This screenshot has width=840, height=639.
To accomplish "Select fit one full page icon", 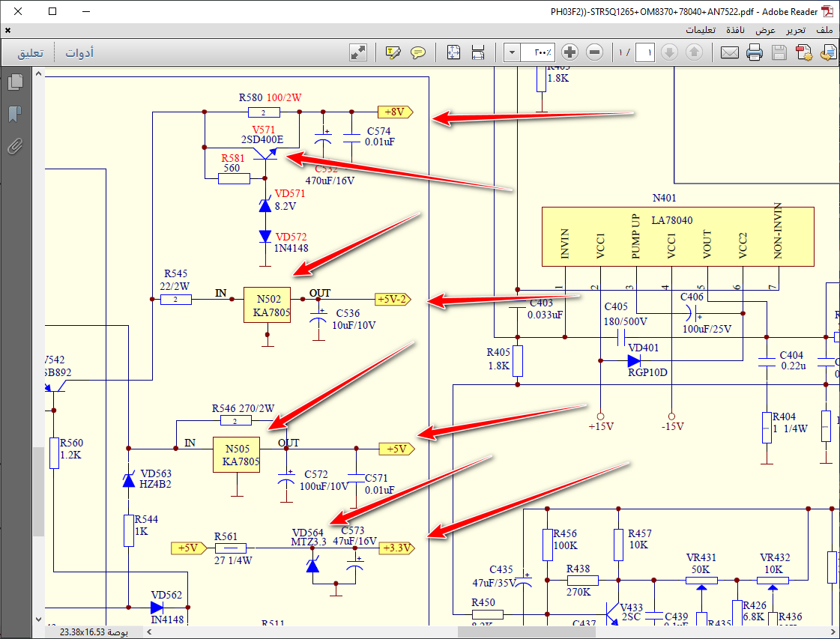I will point(454,52).
